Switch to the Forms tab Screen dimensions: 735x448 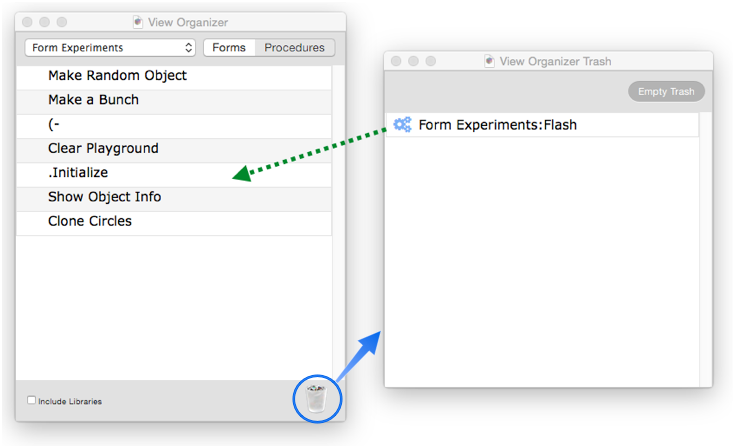pyautogui.click(x=229, y=47)
